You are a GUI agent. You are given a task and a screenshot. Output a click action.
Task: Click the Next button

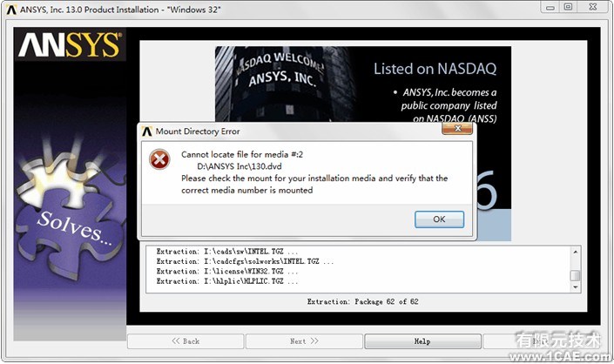pos(304,341)
